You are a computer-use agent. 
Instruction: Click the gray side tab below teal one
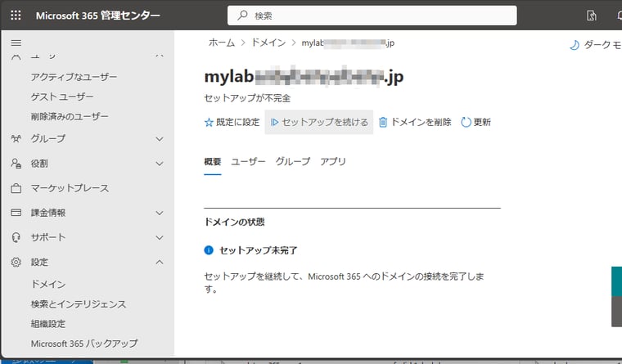pyautogui.click(x=617, y=312)
